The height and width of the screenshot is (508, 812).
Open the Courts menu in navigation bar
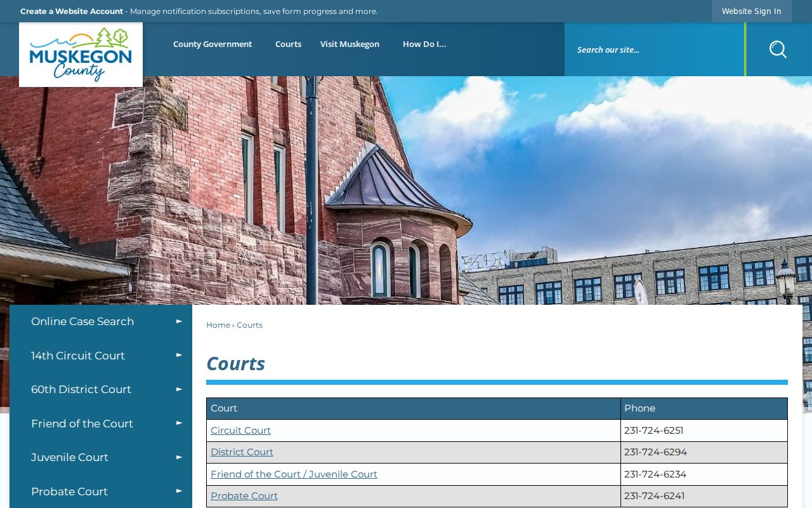[x=288, y=44]
